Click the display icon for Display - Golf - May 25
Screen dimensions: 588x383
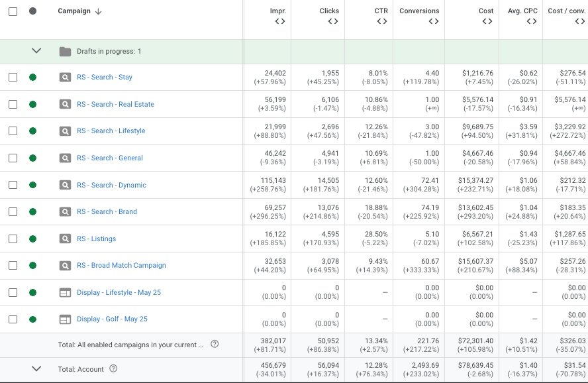66,319
